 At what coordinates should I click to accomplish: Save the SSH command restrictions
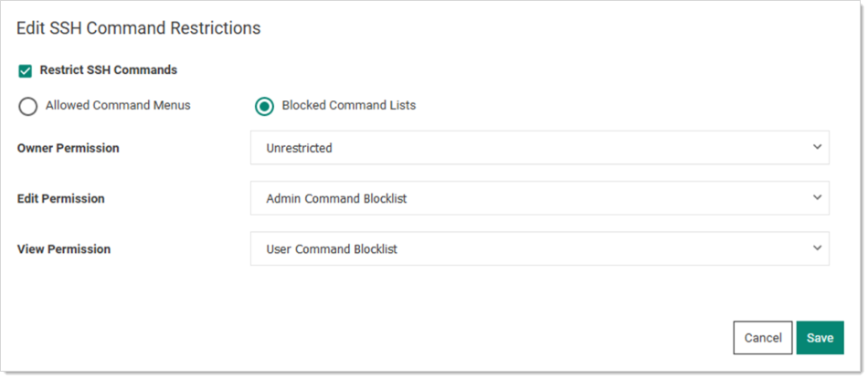[x=820, y=338]
